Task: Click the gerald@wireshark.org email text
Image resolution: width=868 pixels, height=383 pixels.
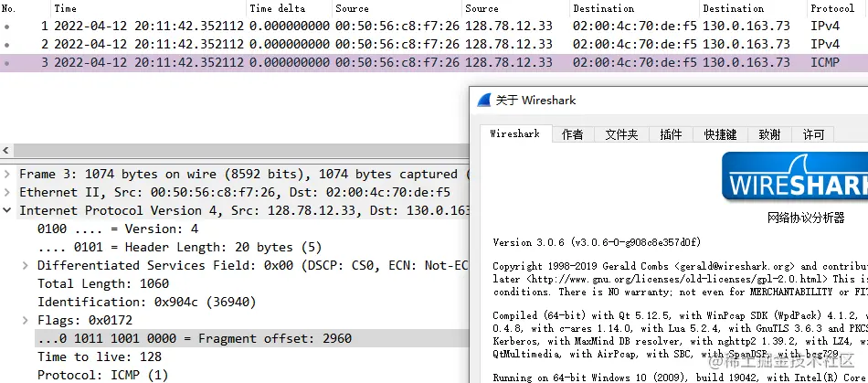Action: coord(735,266)
